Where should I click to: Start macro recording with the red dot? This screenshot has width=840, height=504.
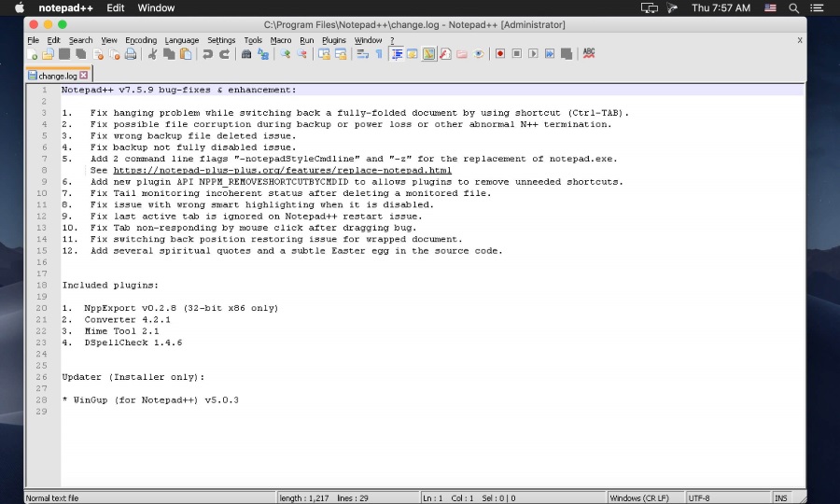tap(500, 53)
